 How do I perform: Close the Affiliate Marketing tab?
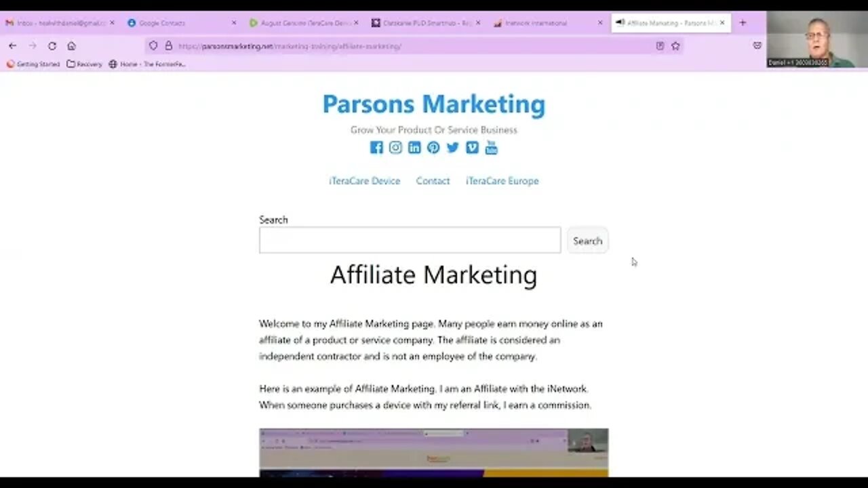722,23
